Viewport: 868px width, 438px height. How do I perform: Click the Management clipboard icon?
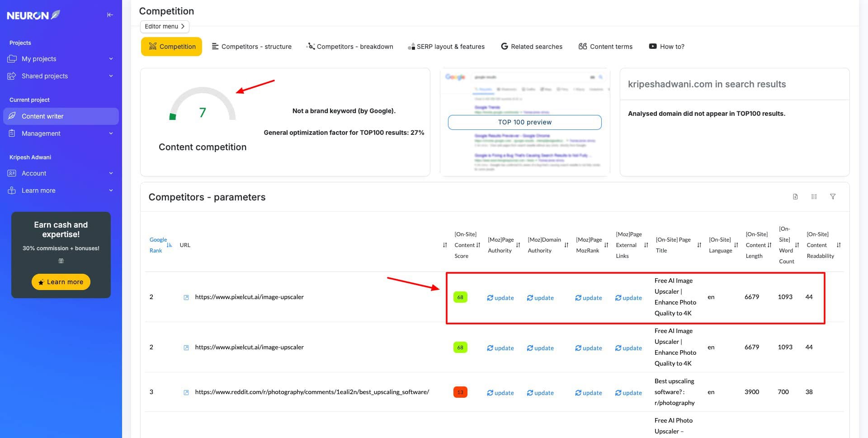(x=12, y=133)
